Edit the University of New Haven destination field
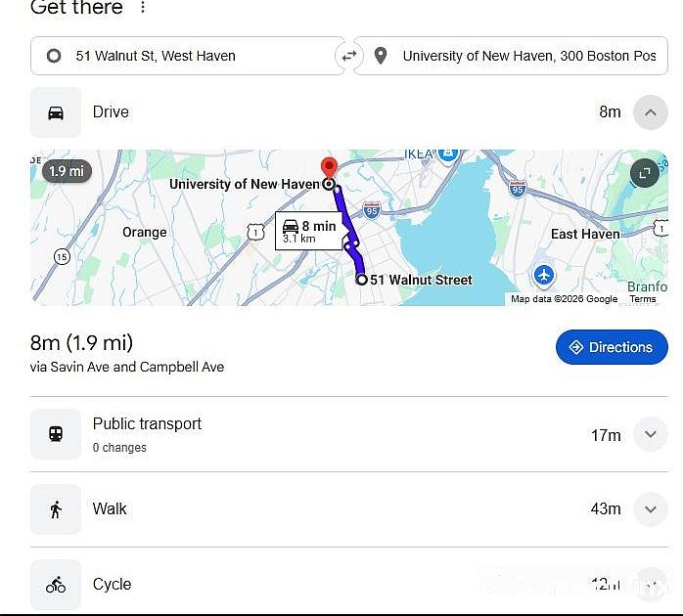Screen dimensions: 683x616 pos(511,56)
